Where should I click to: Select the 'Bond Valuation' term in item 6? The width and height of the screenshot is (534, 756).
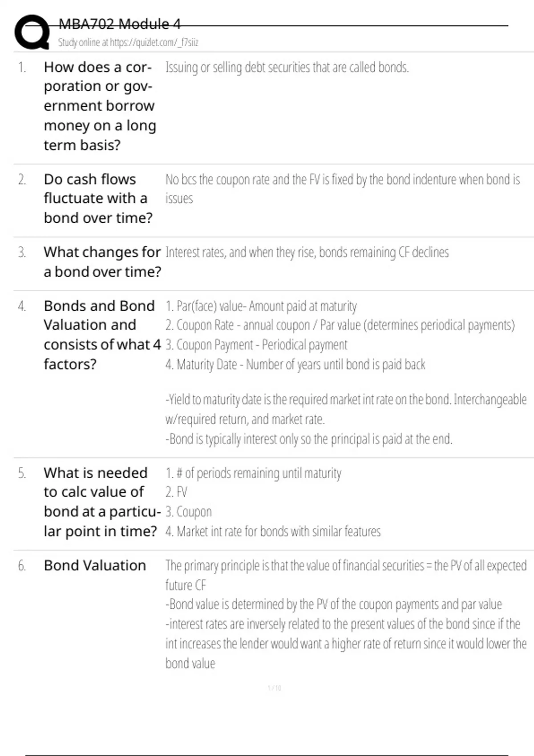point(95,566)
